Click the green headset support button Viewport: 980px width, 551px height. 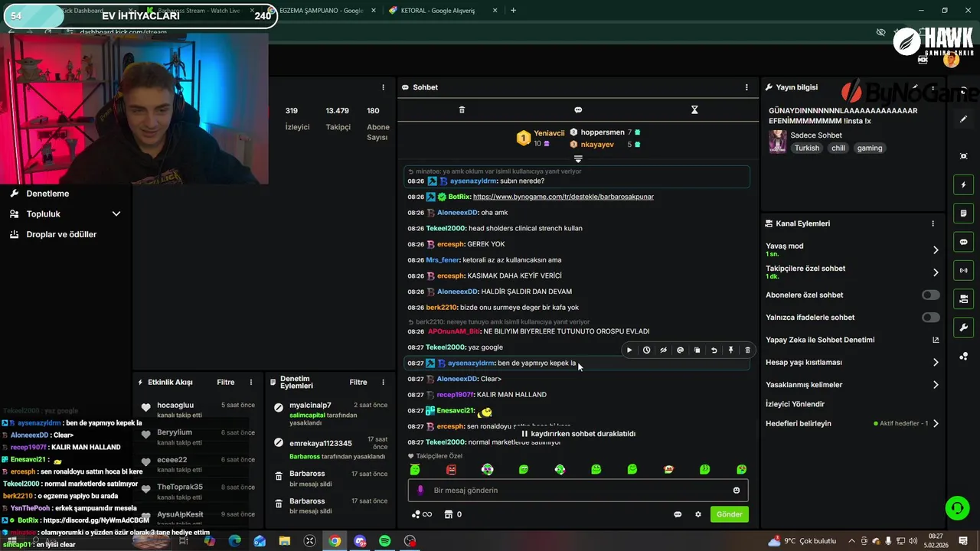(x=957, y=507)
